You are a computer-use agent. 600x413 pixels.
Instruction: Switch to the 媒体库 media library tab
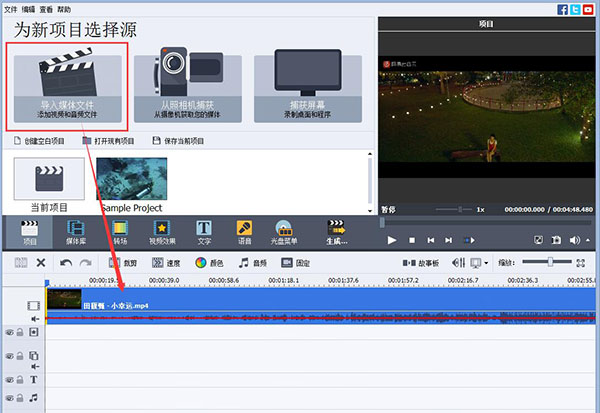[x=76, y=232]
